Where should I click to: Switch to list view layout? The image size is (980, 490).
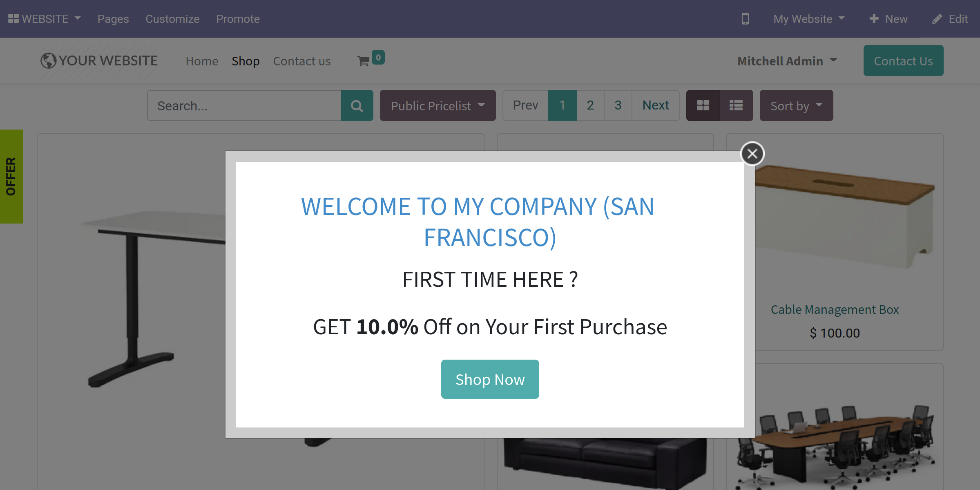pyautogui.click(x=736, y=105)
